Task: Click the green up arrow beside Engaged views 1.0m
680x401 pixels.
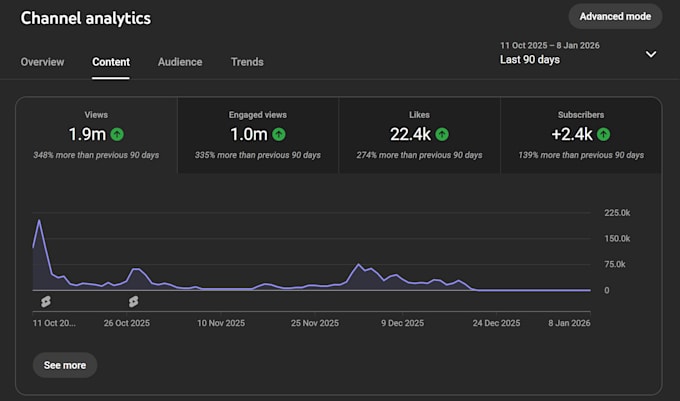Action: tap(279, 134)
